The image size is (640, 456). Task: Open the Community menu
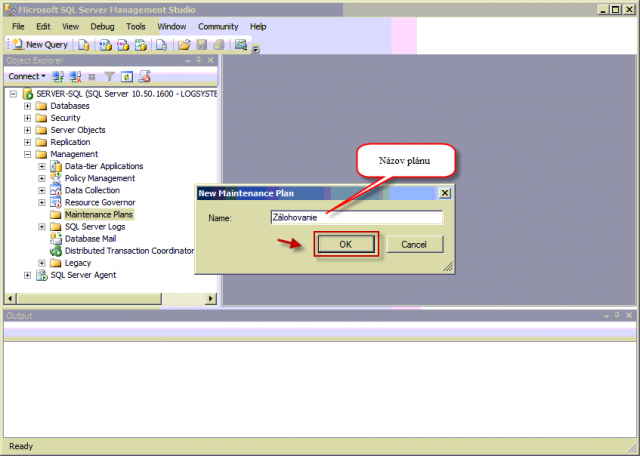click(218, 27)
